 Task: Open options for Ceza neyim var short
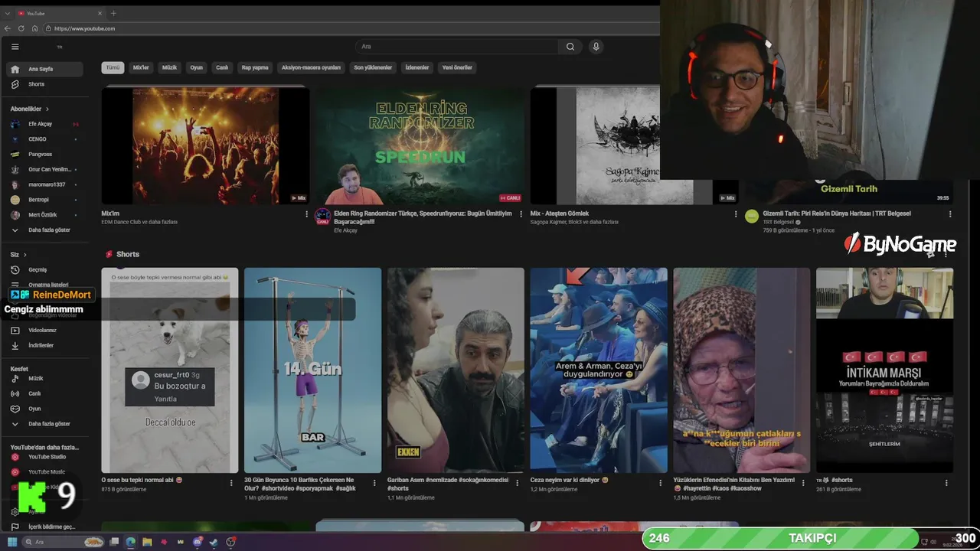point(661,483)
